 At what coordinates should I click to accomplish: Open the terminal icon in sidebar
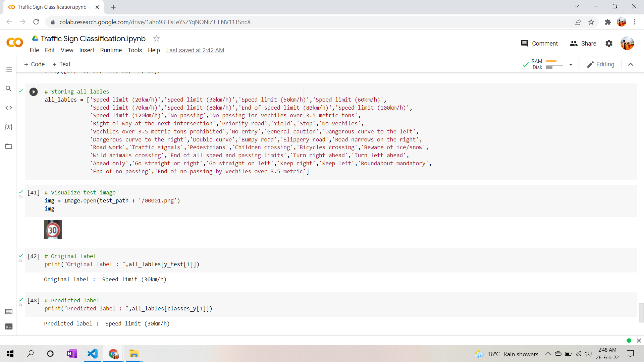9,326
